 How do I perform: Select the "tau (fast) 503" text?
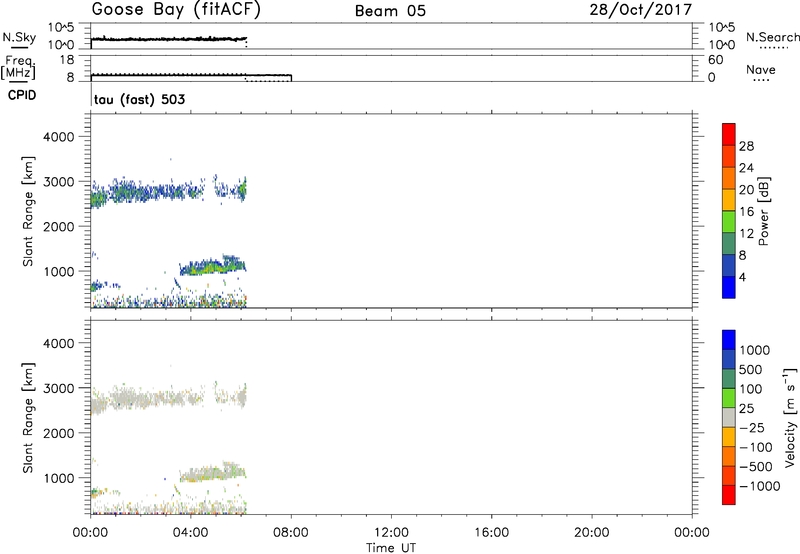pos(139,99)
